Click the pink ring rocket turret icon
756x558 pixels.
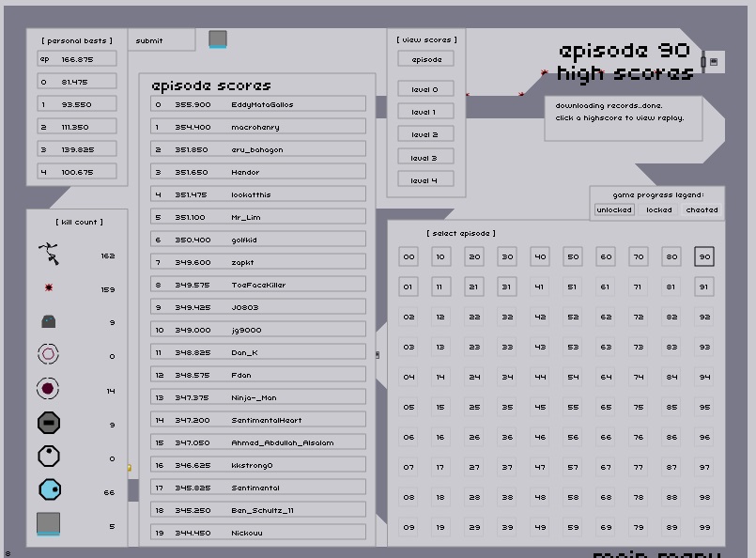(49, 354)
